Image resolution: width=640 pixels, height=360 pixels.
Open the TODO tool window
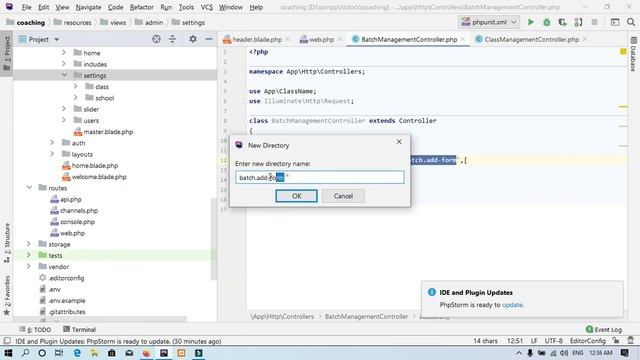35,329
